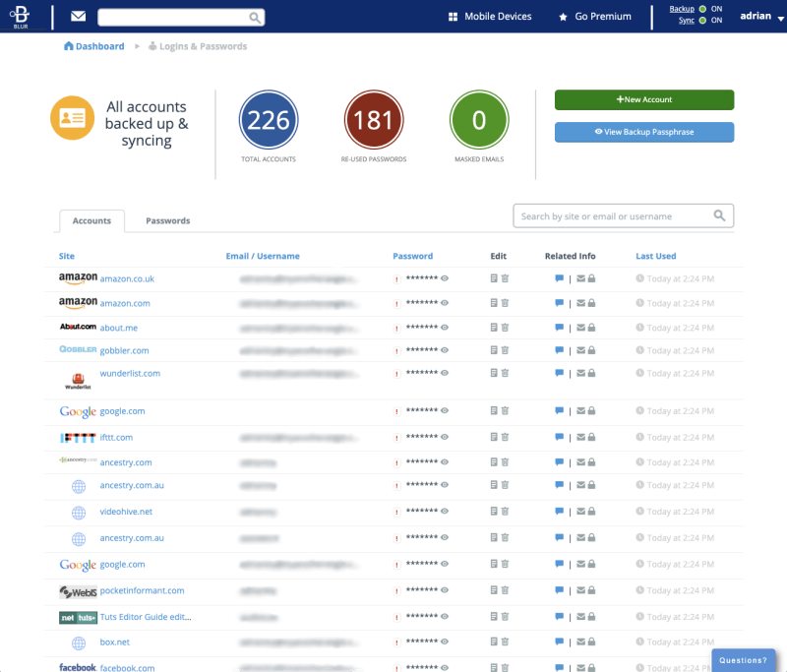The image size is (787, 672).
Task: Reveal the amazon.co.uk password
Action: point(445,278)
